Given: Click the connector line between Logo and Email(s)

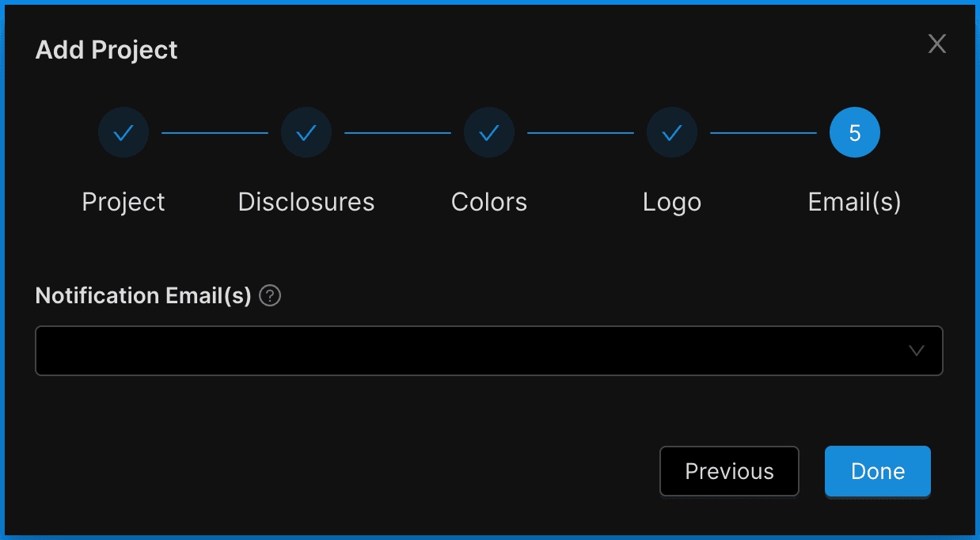Looking at the screenshot, I should 763,133.
